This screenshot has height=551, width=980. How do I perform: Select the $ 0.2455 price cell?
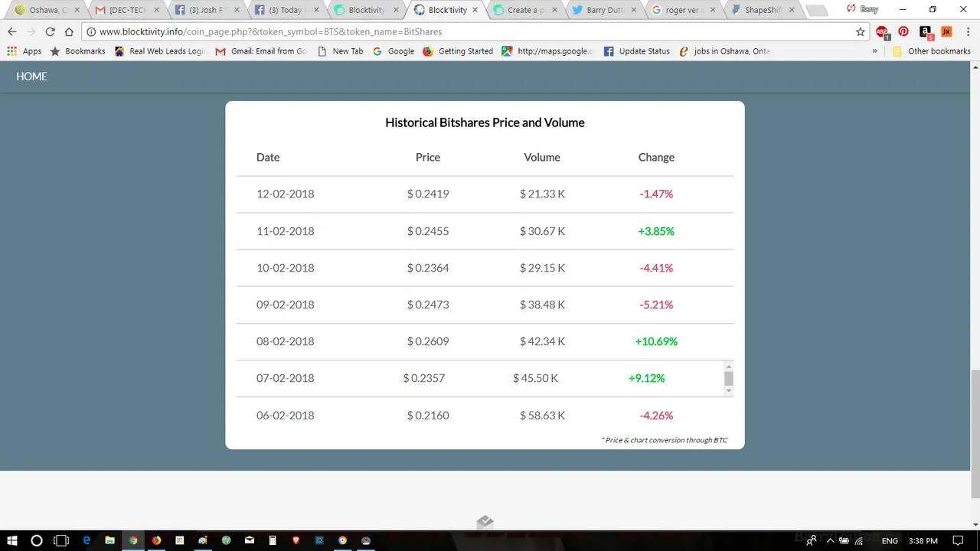click(x=428, y=231)
